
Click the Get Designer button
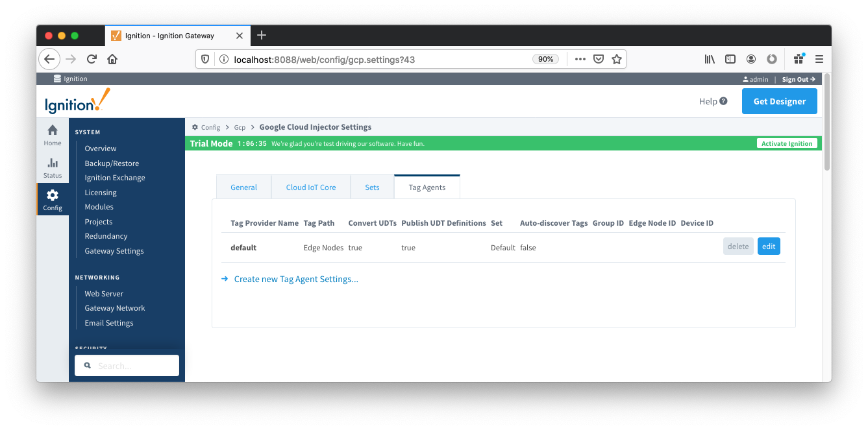(779, 102)
